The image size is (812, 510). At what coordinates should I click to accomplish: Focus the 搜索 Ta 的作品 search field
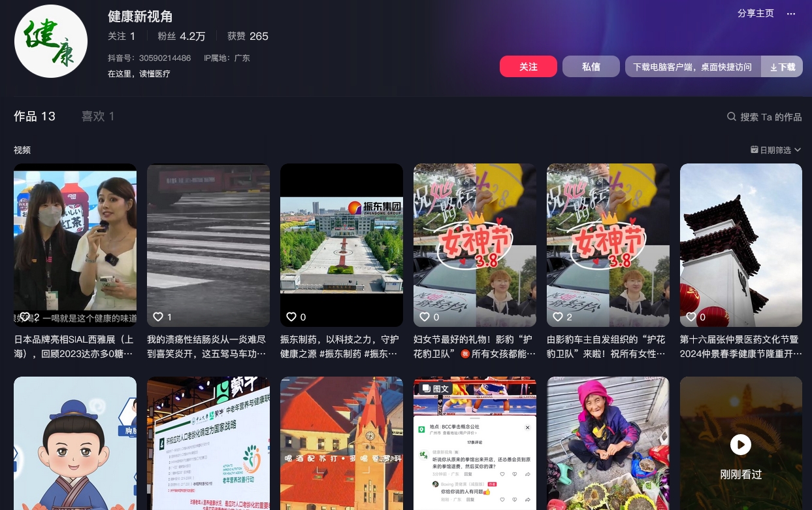[771, 117]
